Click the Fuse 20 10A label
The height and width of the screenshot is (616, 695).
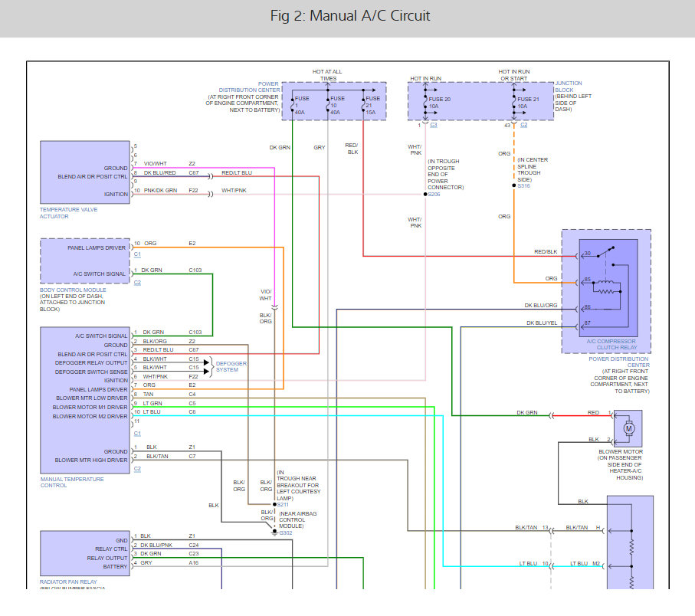coord(439,103)
